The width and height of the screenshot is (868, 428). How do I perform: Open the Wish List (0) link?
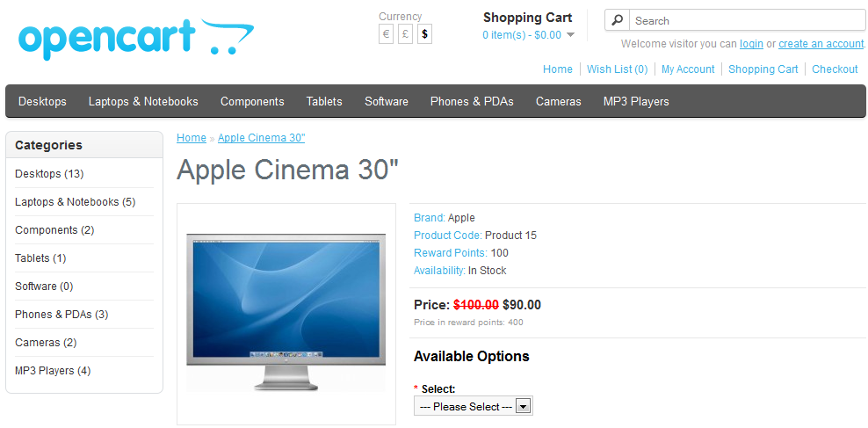(618, 69)
